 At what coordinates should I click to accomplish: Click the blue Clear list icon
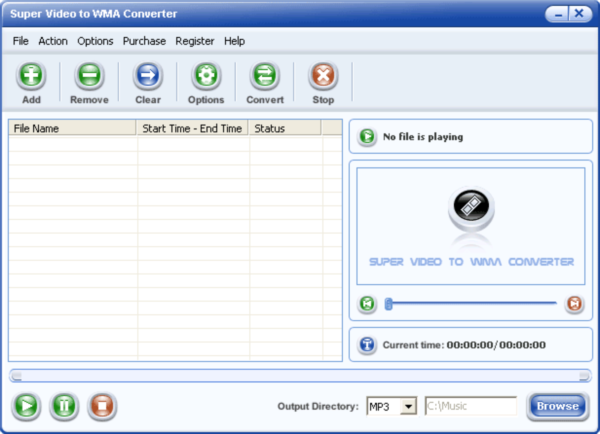pos(148,75)
